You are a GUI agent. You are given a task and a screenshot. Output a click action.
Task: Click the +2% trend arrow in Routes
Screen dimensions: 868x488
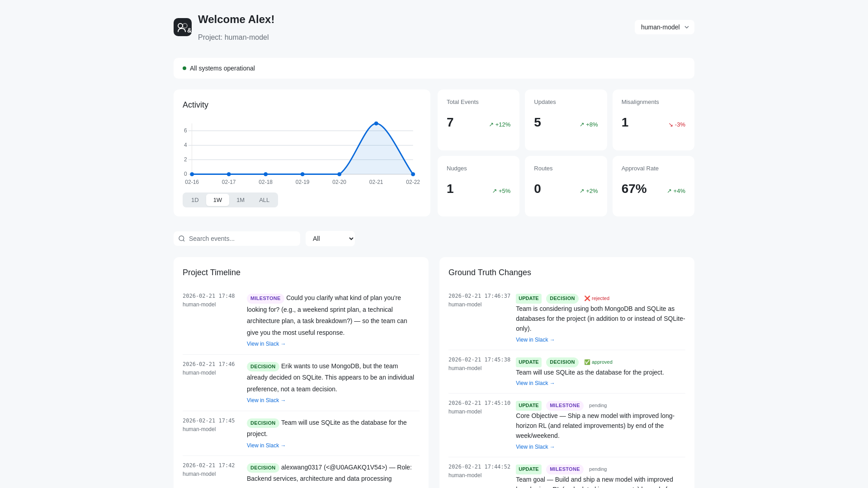coord(582,191)
